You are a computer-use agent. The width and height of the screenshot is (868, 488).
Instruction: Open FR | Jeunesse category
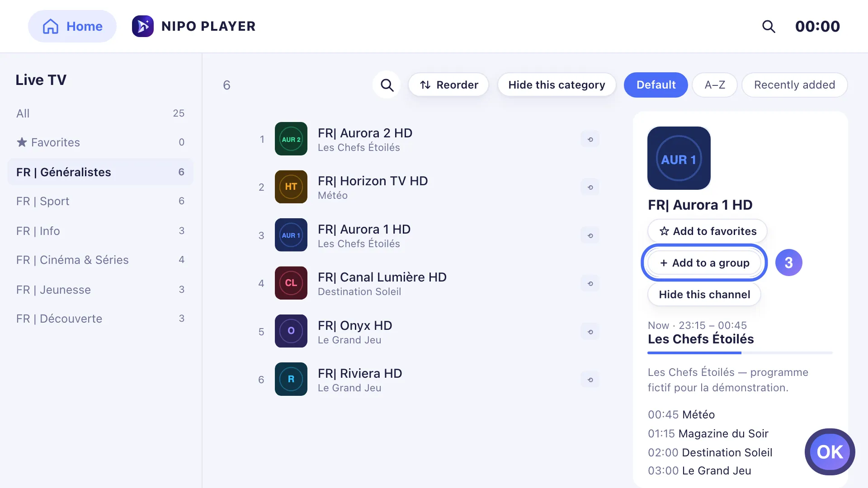tap(100, 290)
